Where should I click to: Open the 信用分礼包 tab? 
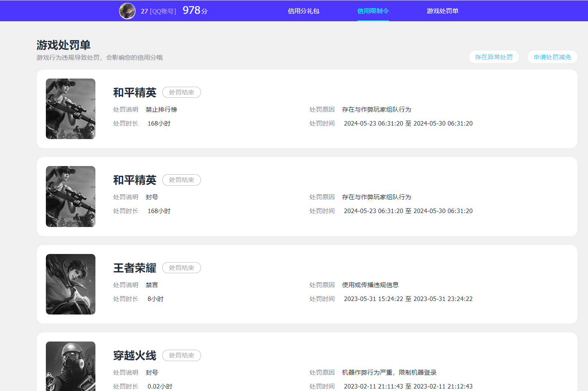(303, 11)
